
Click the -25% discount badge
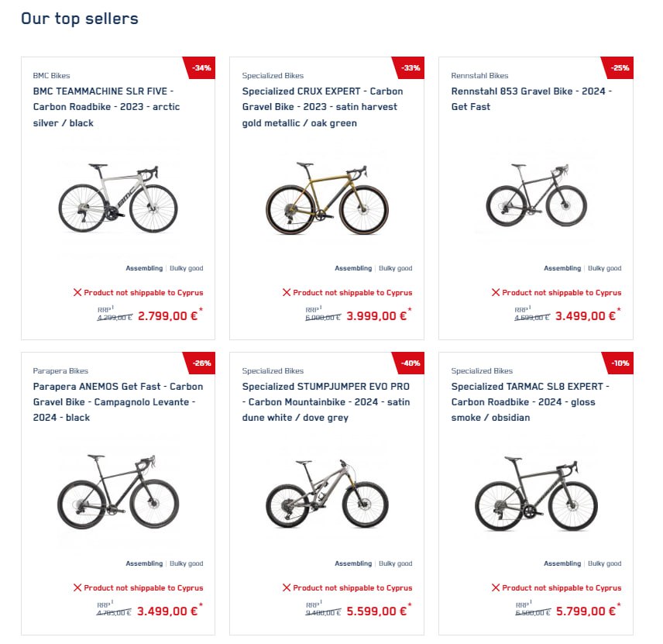point(620,67)
